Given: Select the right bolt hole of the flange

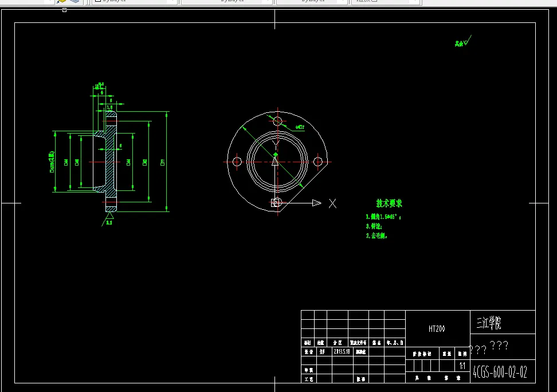Looking at the screenshot, I should pos(318,162).
